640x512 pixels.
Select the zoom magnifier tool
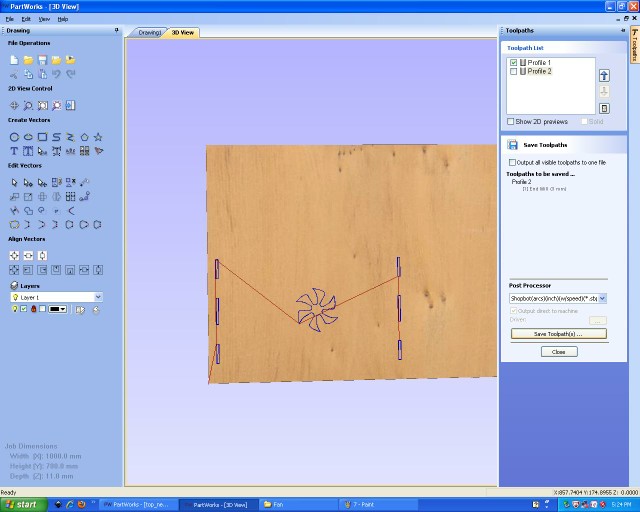tap(28, 106)
